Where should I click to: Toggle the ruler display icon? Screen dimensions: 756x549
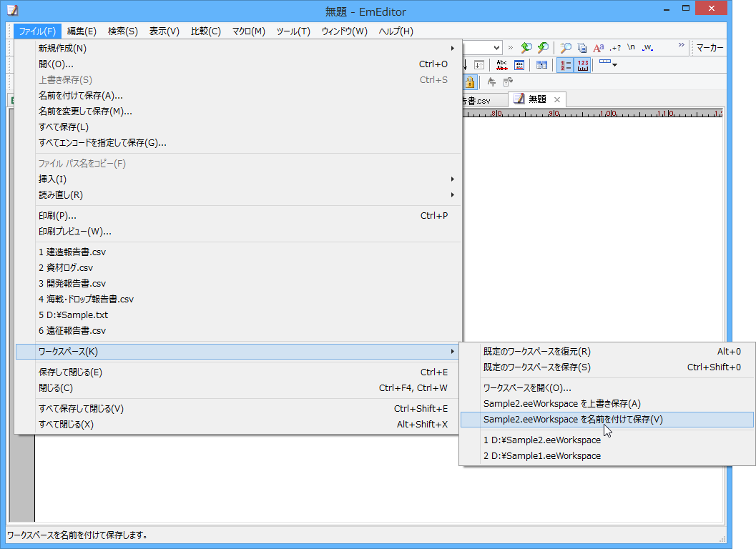tap(582, 65)
